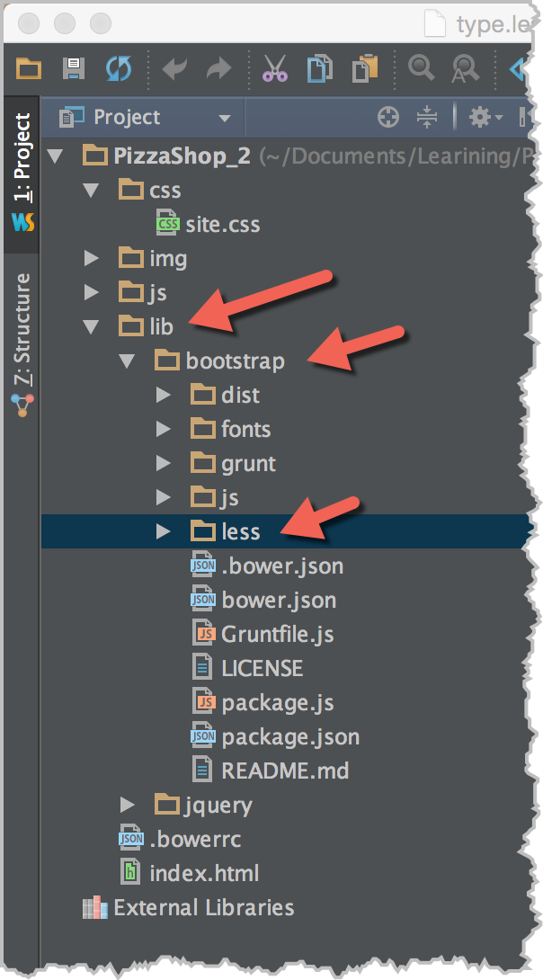Expand the jquery folder arrow
The image size is (543, 980).
coord(128,805)
